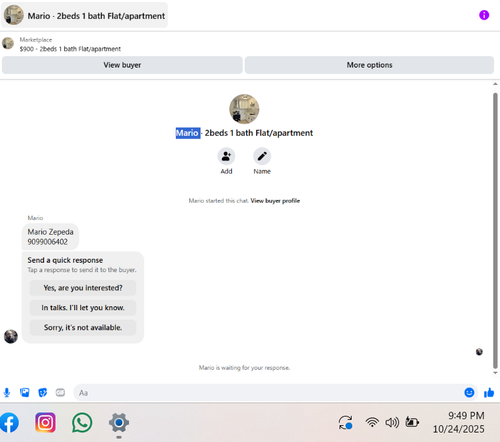
Task: Open the More options button
Action: 369,65
